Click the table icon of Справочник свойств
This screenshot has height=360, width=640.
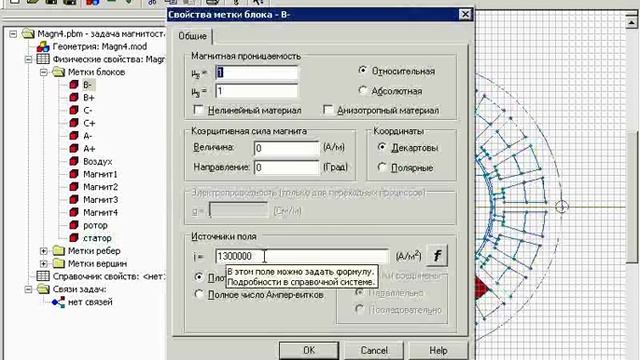pyautogui.click(x=43, y=276)
